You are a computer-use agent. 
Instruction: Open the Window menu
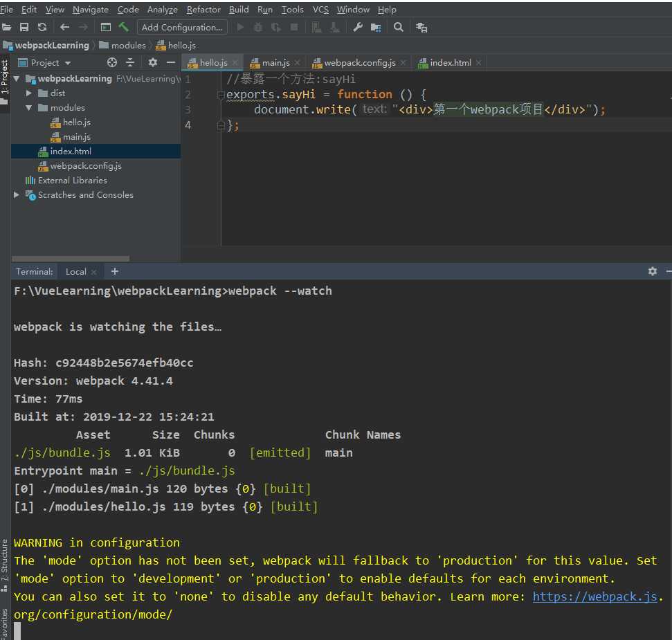tap(353, 10)
